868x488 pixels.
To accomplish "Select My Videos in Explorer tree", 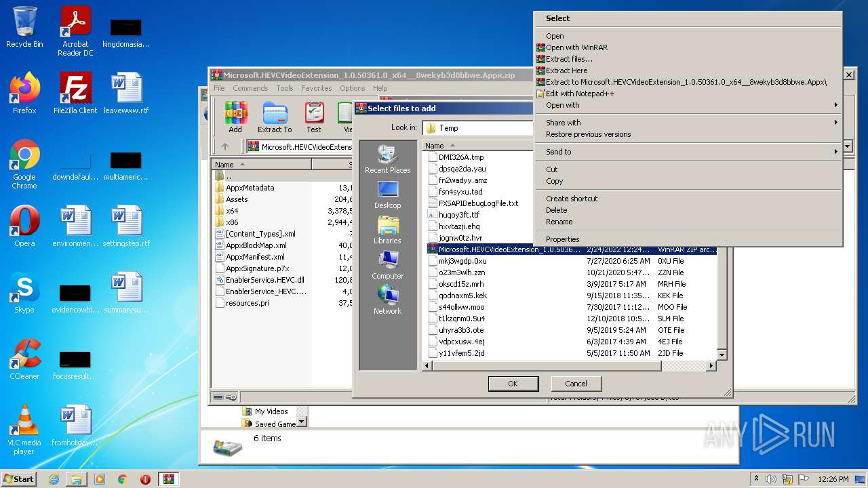I will coord(271,411).
